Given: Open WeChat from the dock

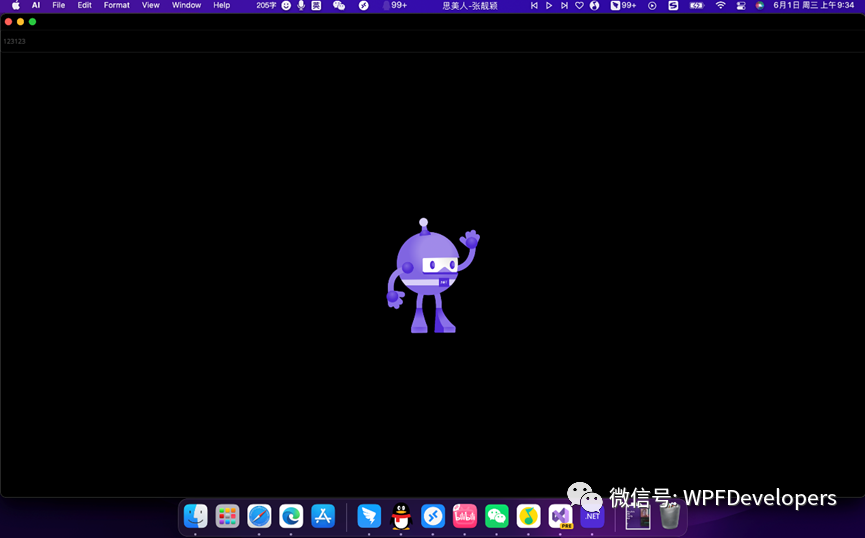Looking at the screenshot, I should 497,516.
